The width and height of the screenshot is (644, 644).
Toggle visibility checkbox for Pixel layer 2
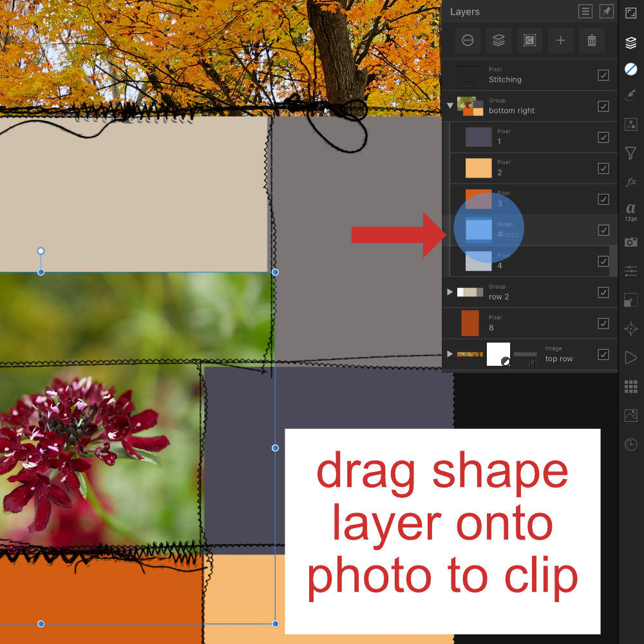click(x=603, y=168)
